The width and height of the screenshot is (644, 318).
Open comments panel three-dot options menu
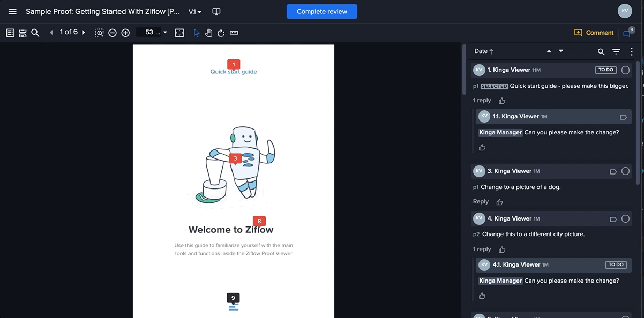pyautogui.click(x=632, y=51)
